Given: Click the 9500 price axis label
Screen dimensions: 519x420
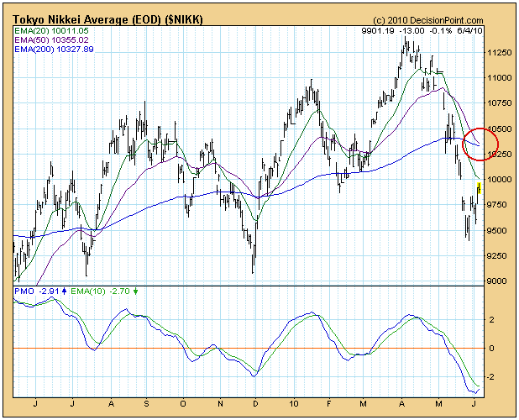Looking at the screenshot, I should (x=499, y=230).
